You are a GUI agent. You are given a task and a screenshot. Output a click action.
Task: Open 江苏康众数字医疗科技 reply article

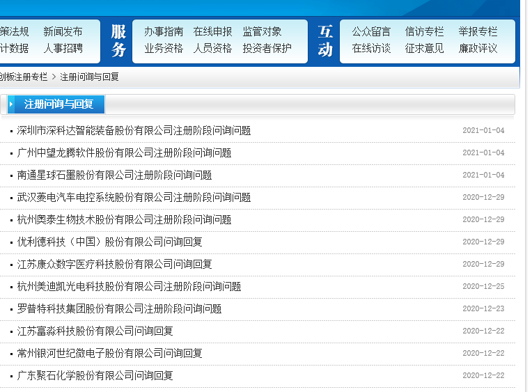(114, 264)
